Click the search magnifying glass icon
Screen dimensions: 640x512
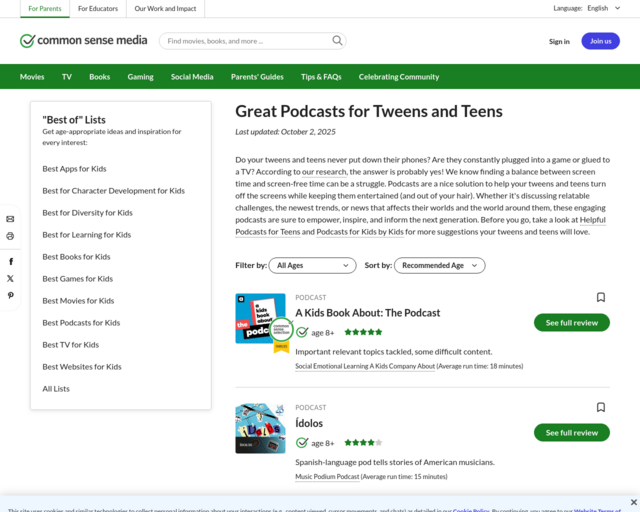[x=337, y=40]
